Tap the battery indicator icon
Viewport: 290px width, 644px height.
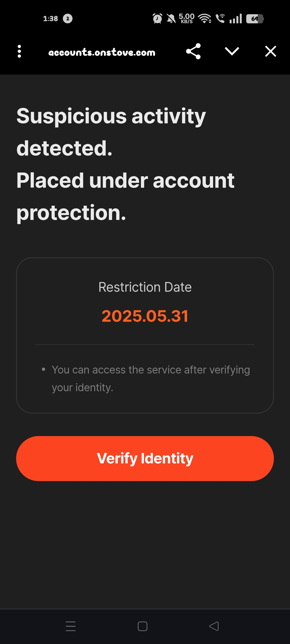[x=255, y=19]
